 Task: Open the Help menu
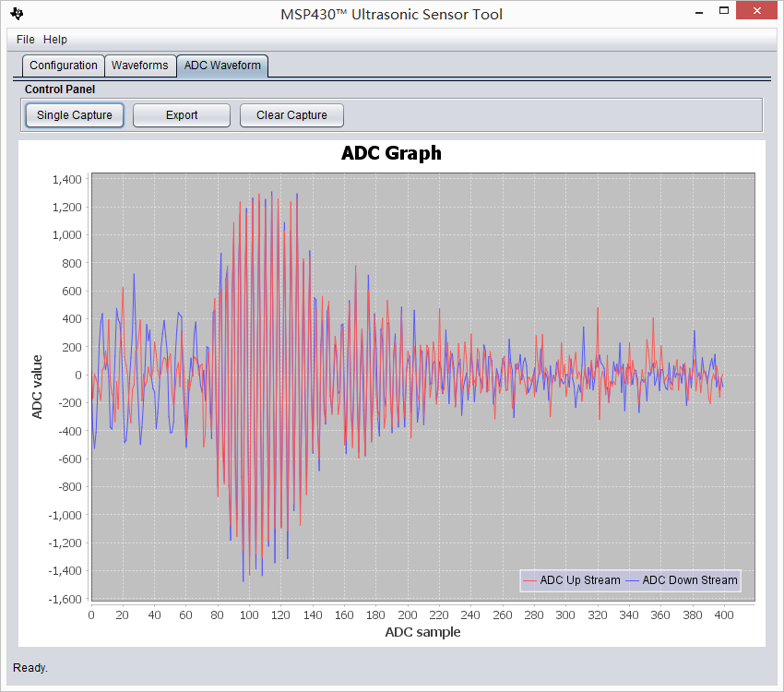tap(55, 40)
